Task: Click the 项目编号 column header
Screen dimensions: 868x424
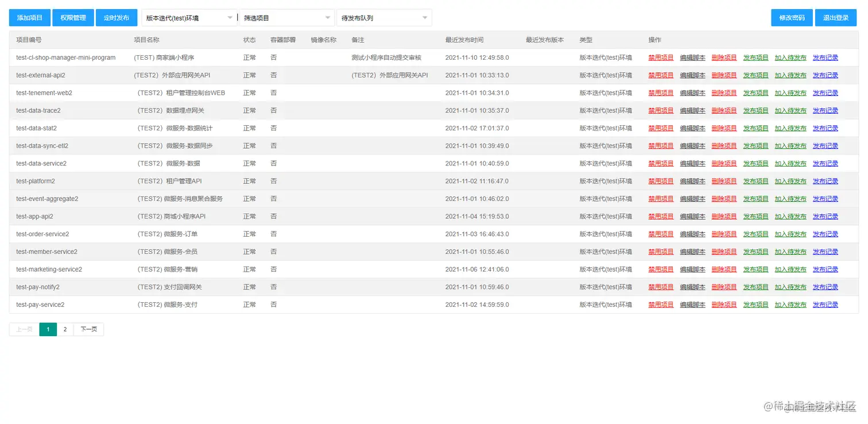Action: 29,40
